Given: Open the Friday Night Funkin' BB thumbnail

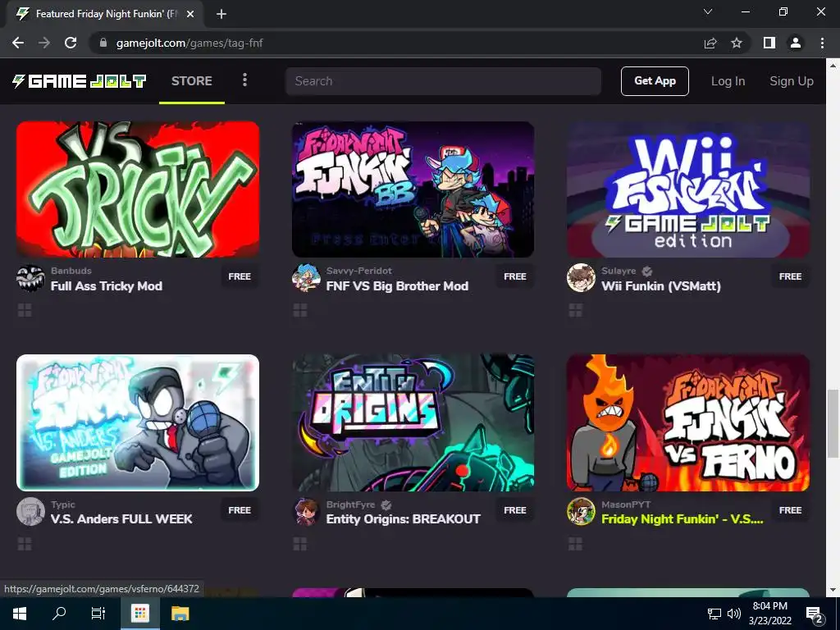Looking at the screenshot, I should (413, 189).
